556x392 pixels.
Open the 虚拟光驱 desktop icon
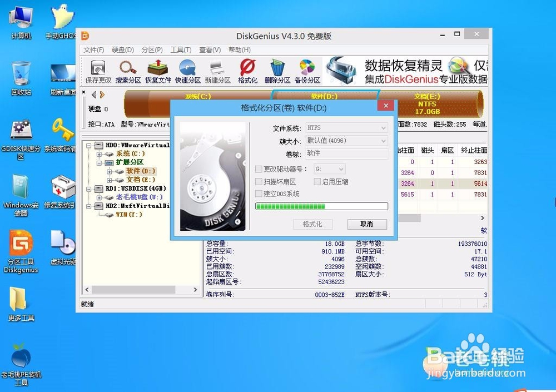click(63, 247)
